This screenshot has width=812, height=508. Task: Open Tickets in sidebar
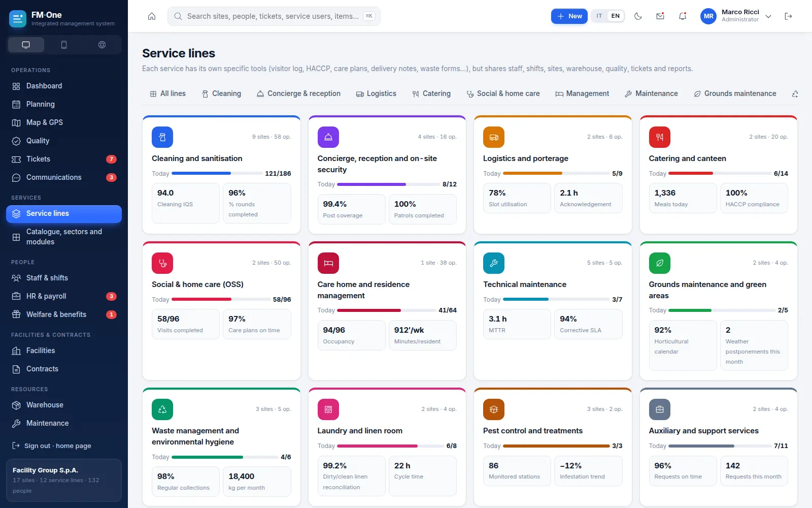tap(64, 159)
